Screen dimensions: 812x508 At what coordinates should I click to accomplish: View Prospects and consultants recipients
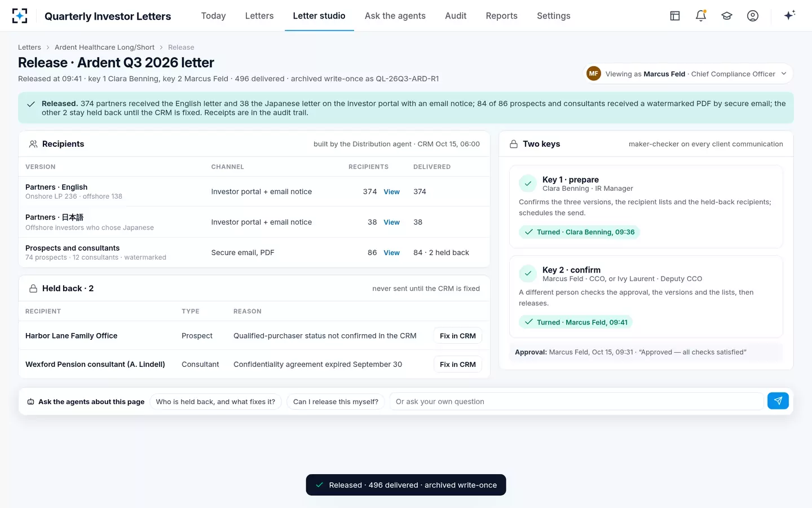392,253
